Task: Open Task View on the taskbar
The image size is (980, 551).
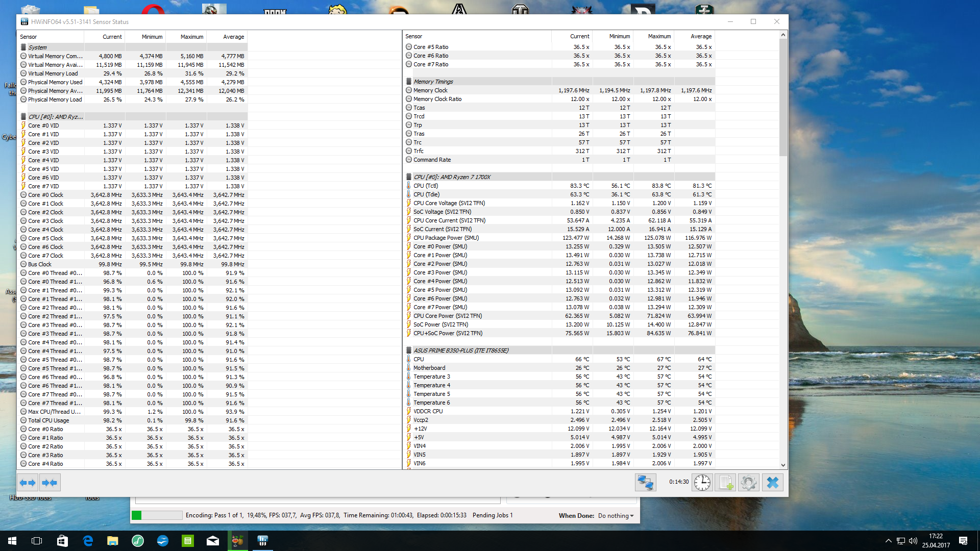Action: 37,541
